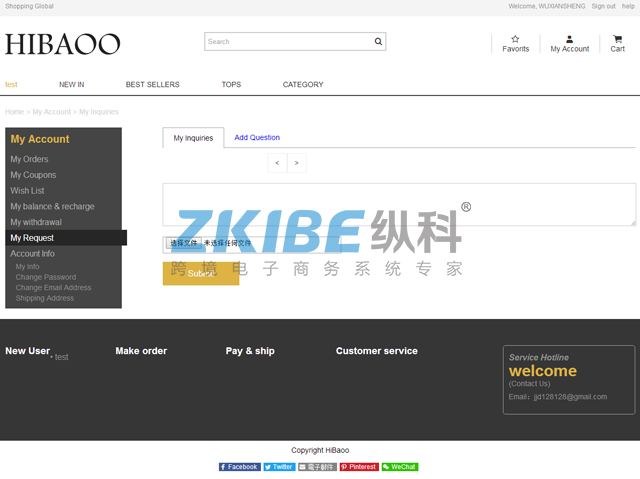Image resolution: width=640 pixels, height=479 pixels.
Task: Share via Twitter button
Action: [x=279, y=467]
